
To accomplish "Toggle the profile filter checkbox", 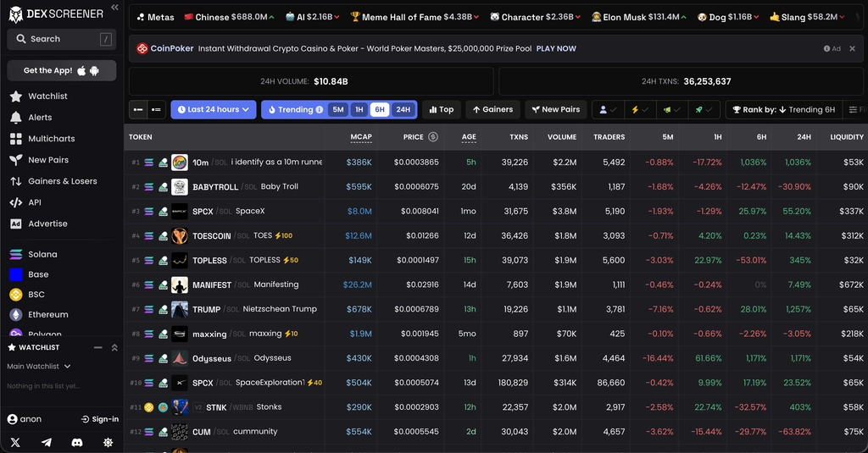I will click(x=608, y=109).
